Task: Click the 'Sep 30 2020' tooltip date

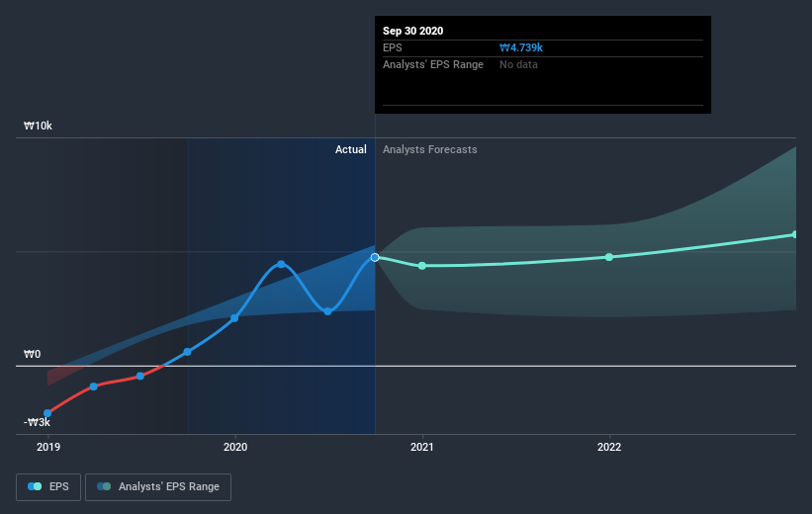Action: (412, 31)
